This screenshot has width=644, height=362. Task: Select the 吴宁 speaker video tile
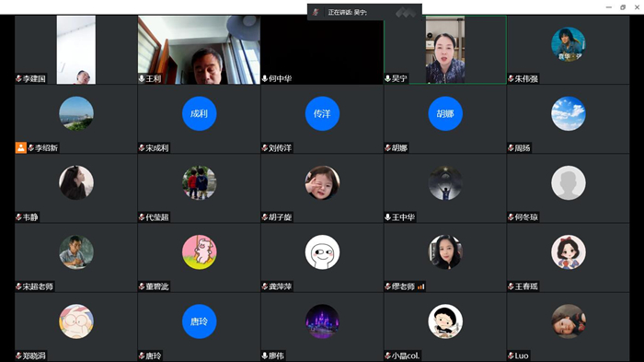pos(445,50)
